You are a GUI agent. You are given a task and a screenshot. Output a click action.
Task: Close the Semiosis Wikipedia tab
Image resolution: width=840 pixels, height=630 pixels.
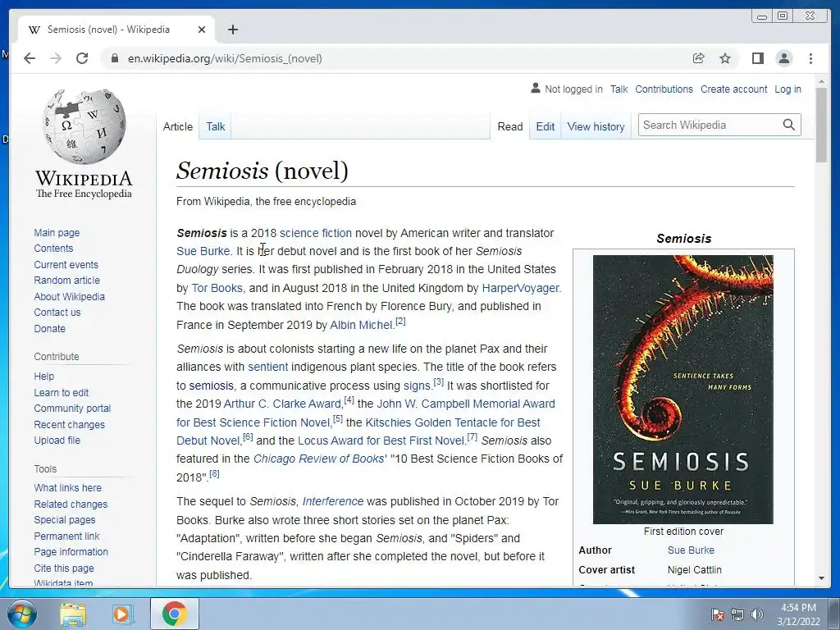pyautogui.click(x=202, y=30)
